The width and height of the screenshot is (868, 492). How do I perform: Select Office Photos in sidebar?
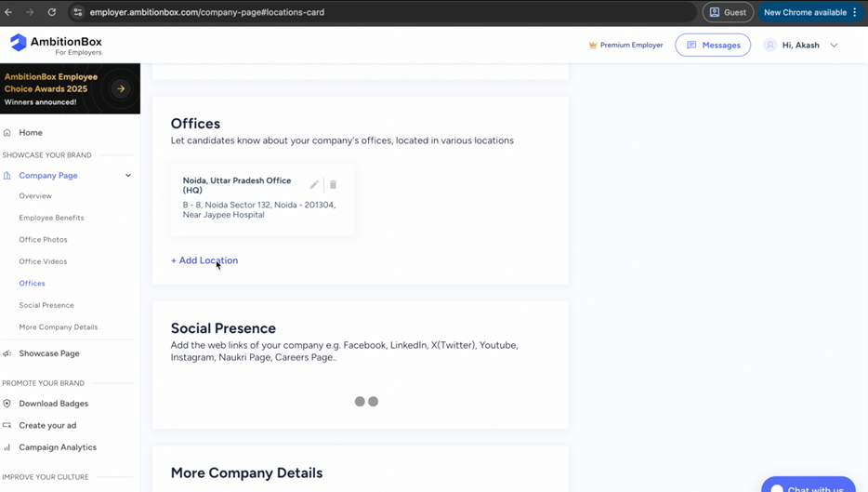[x=43, y=240]
